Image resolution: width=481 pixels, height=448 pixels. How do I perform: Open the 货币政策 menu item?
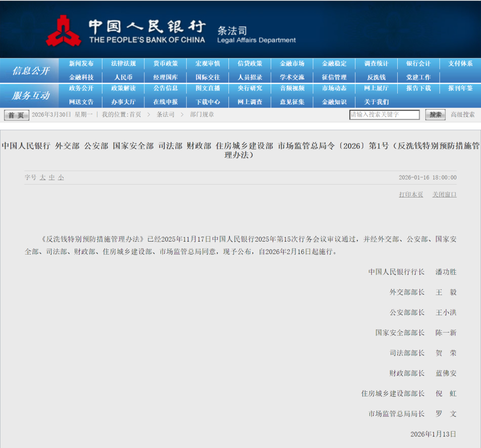tap(166, 64)
